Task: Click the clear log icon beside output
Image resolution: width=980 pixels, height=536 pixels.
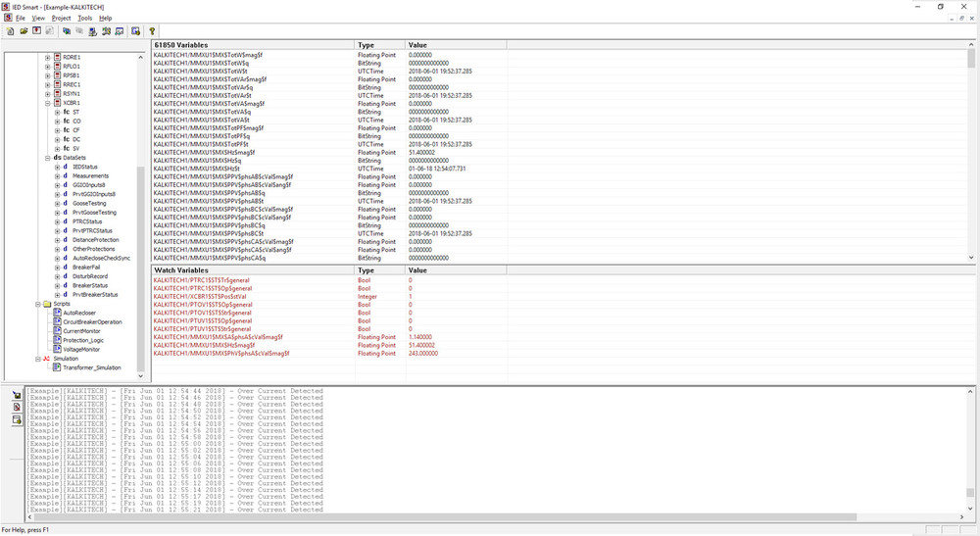Action: click(x=17, y=407)
